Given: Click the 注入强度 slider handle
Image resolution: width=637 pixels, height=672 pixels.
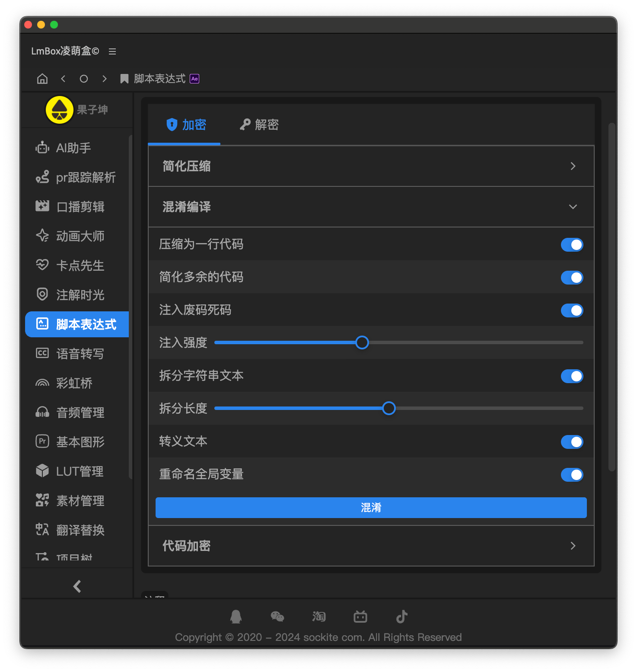Looking at the screenshot, I should pyautogui.click(x=362, y=342).
